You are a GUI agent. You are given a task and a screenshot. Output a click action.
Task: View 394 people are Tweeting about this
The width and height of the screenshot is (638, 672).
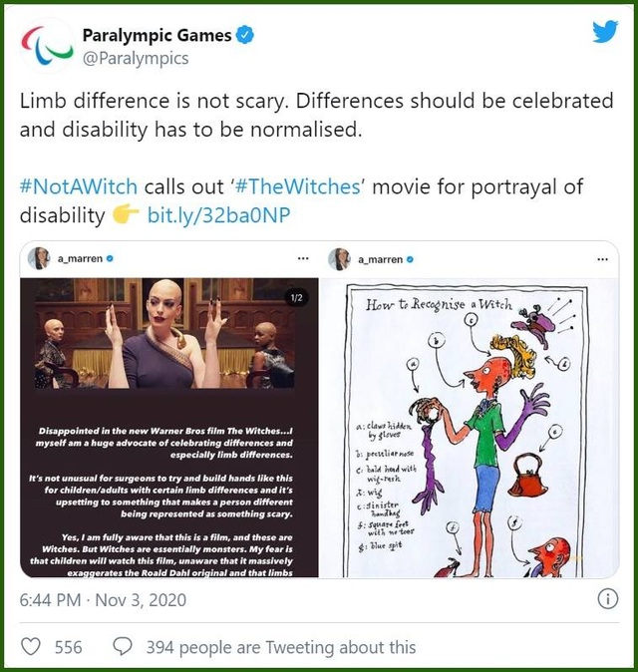point(281,647)
